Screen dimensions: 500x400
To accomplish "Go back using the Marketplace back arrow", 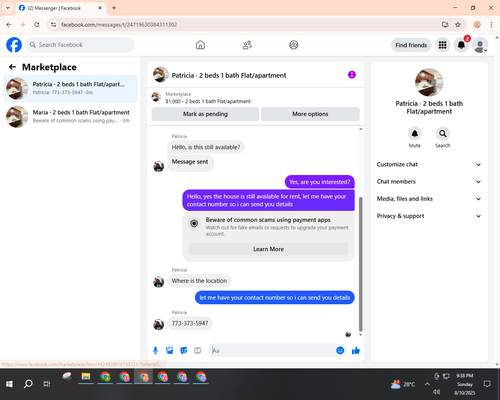I will coord(12,67).
